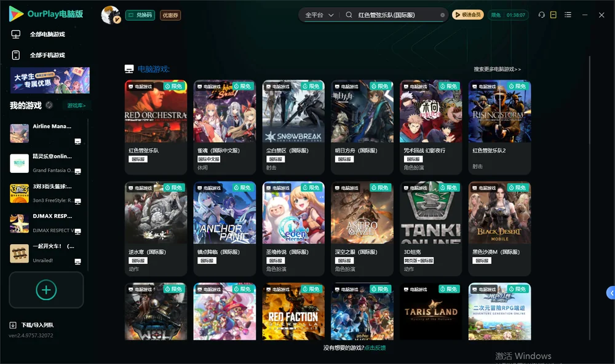Open the Tanki Online 3D坦克 card

431,229
